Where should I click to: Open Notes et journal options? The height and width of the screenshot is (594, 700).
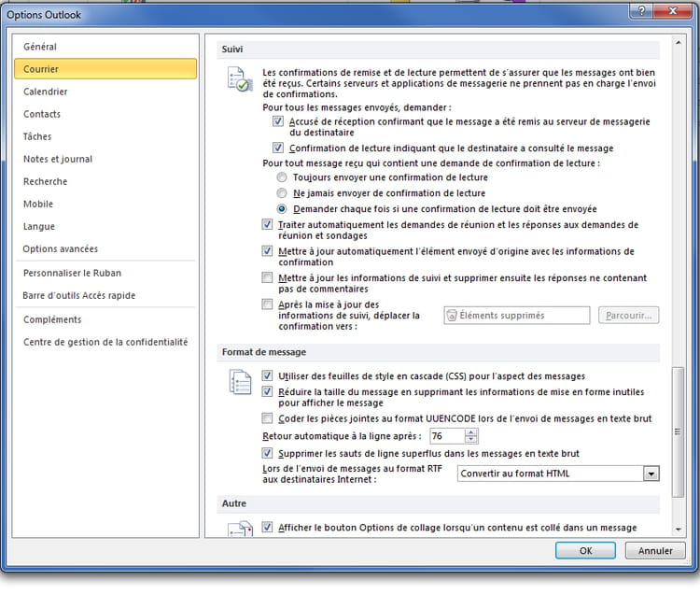pos(105,159)
